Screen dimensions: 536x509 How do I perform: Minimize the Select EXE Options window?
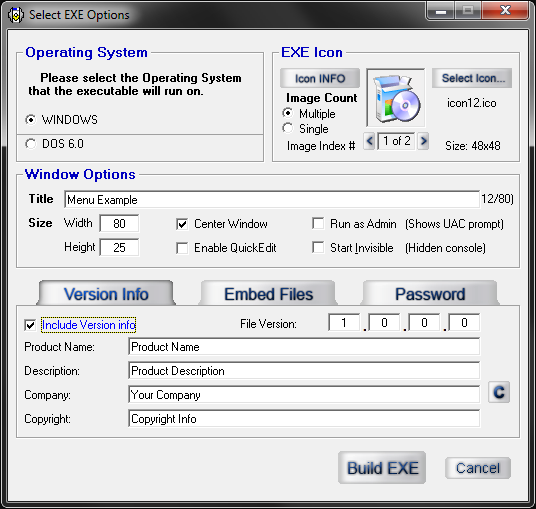point(441,11)
